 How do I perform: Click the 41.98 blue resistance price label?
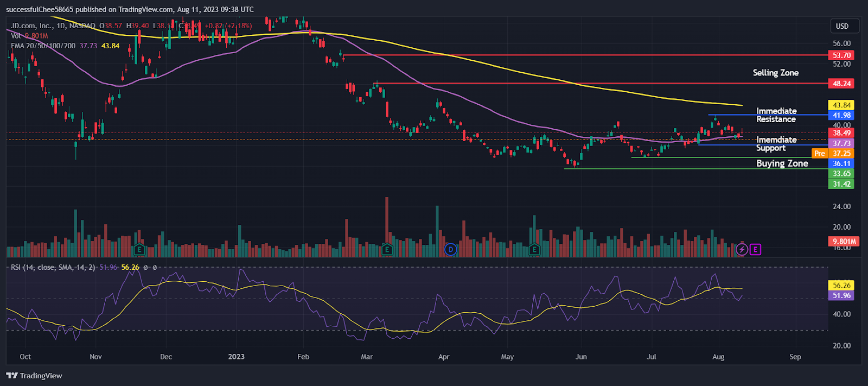(841, 115)
